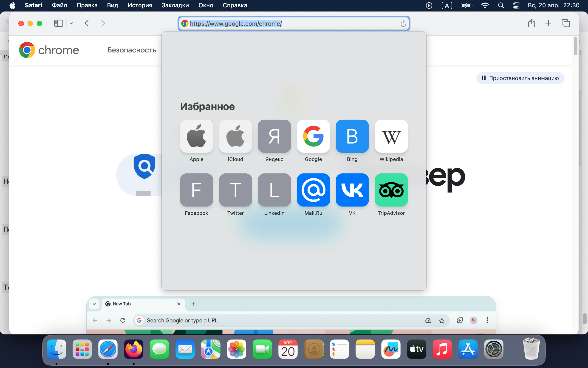
Task: Open the Wikipedia favorite tile
Action: 391,136
